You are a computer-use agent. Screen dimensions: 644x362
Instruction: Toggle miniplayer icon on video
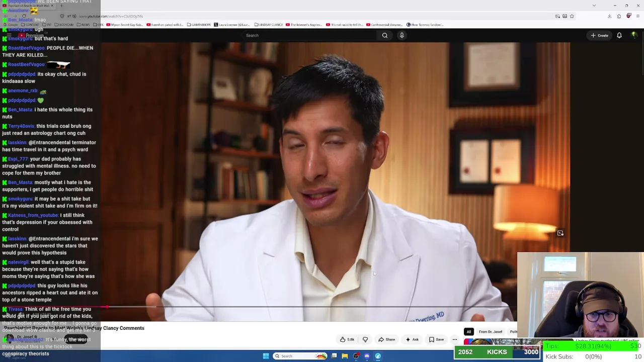[x=560, y=233]
